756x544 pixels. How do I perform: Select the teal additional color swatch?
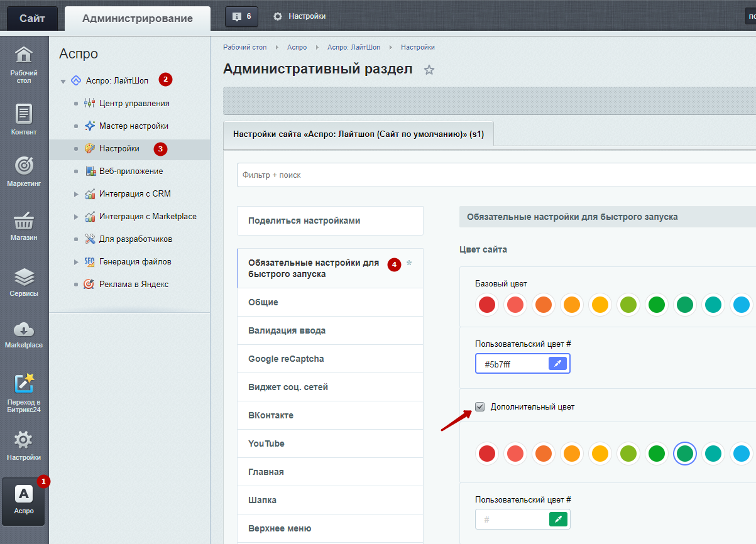click(713, 453)
